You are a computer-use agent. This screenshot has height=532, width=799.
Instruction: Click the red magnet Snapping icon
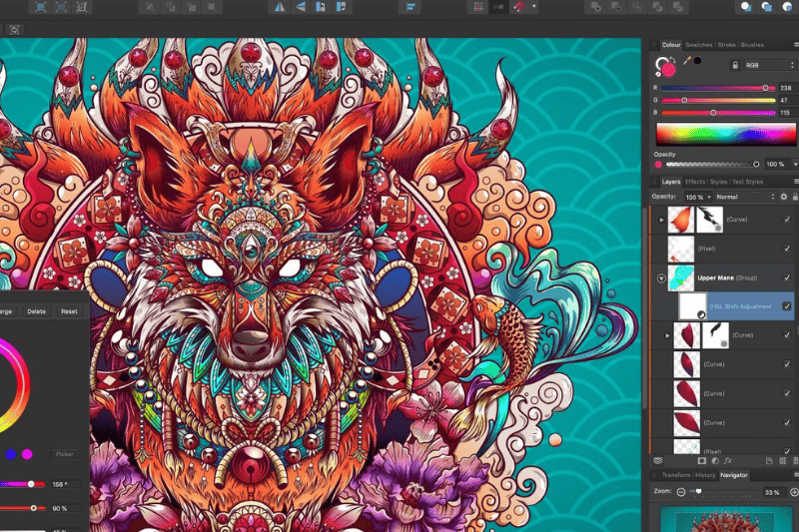click(x=519, y=7)
